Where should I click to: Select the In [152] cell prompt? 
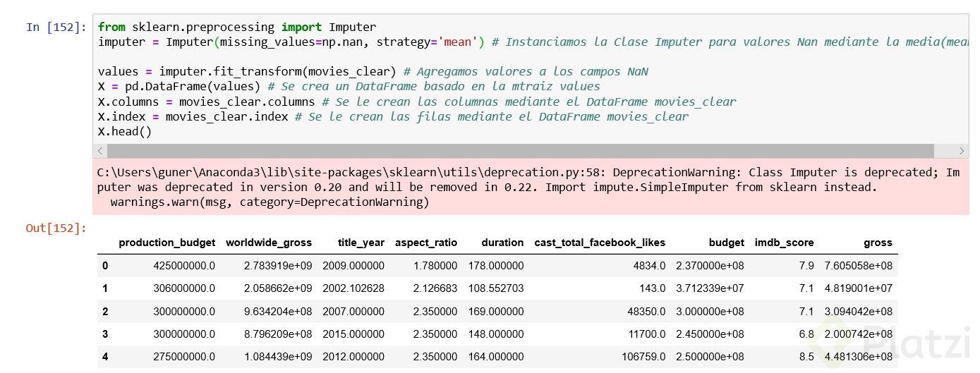[x=56, y=27]
